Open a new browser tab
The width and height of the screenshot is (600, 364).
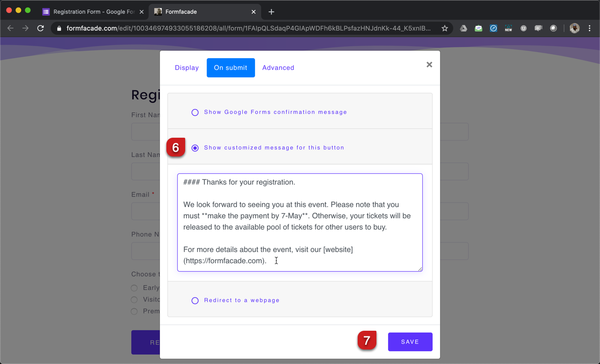tap(271, 12)
